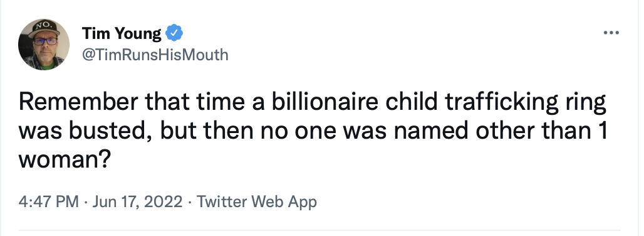Click the "NO." cap in the avatar
Screen dimensions: 644x236
point(44,28)
